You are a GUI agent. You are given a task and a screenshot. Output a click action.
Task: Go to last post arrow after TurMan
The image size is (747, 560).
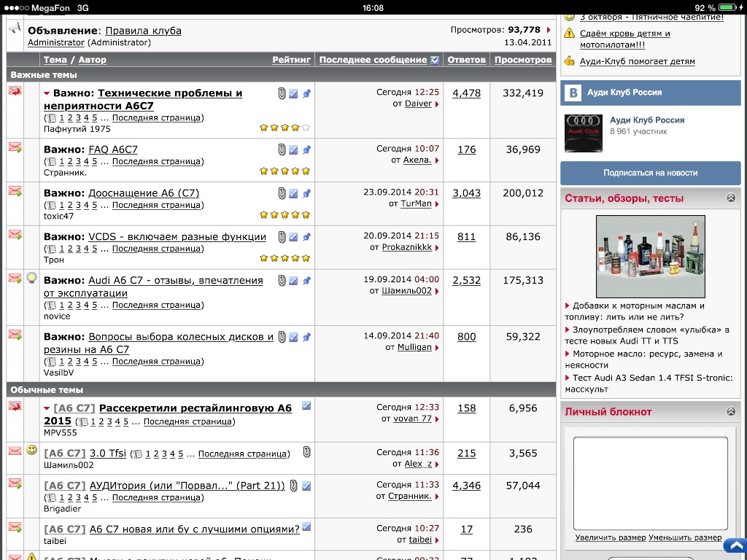437,204
